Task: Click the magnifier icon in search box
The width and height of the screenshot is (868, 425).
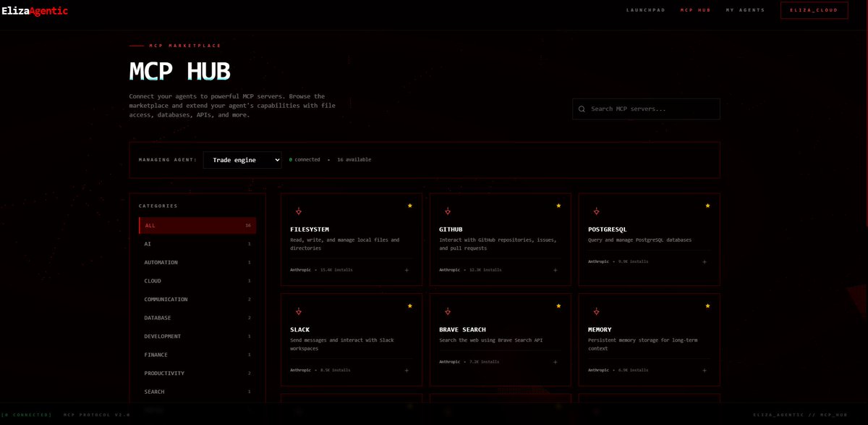Action: click(x=582, y=109)
